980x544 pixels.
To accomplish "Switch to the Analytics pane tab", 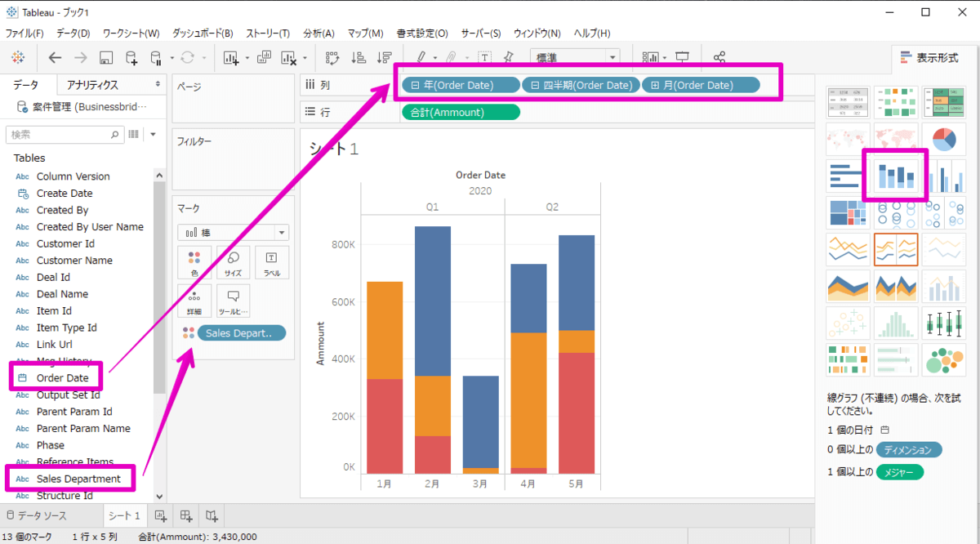I will click(x=92, y=84).
